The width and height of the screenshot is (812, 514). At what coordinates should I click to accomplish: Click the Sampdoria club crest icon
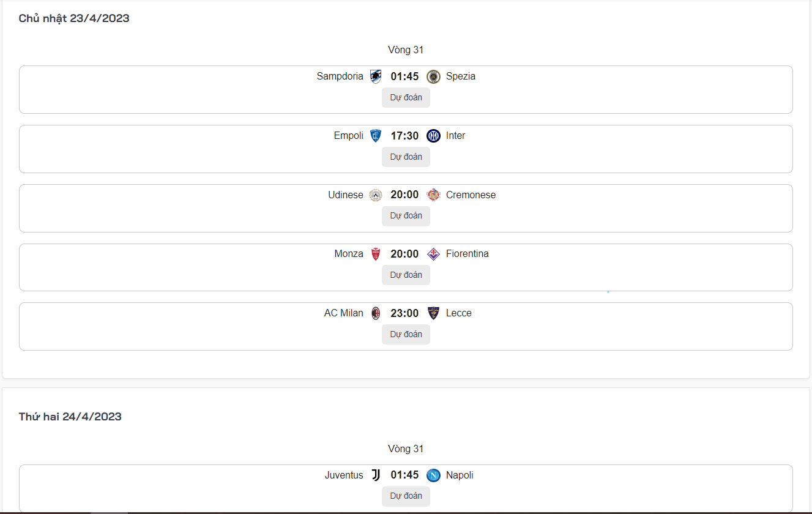pos(376,76)
